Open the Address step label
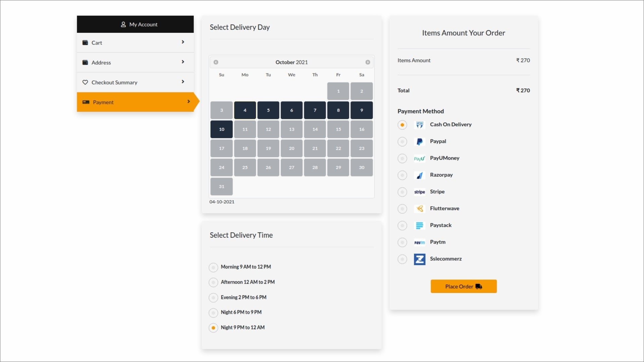 click(101, 62)
